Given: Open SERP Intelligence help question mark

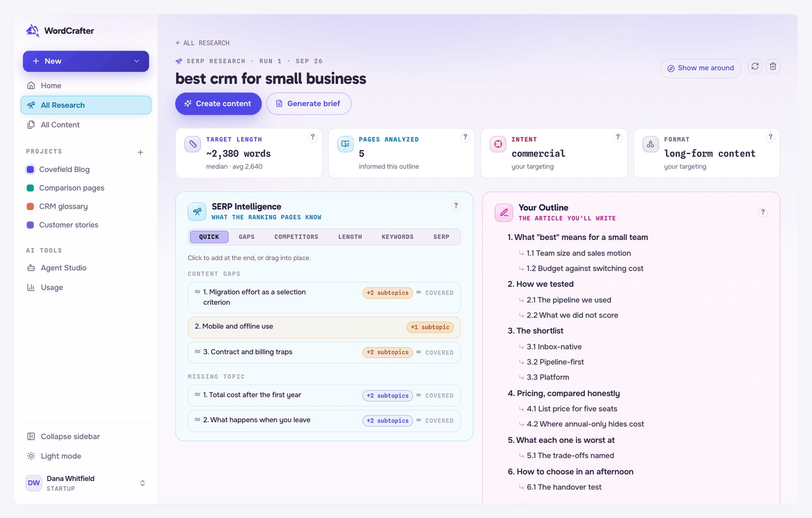Looking at the screenshot, I should click(456, 205).
